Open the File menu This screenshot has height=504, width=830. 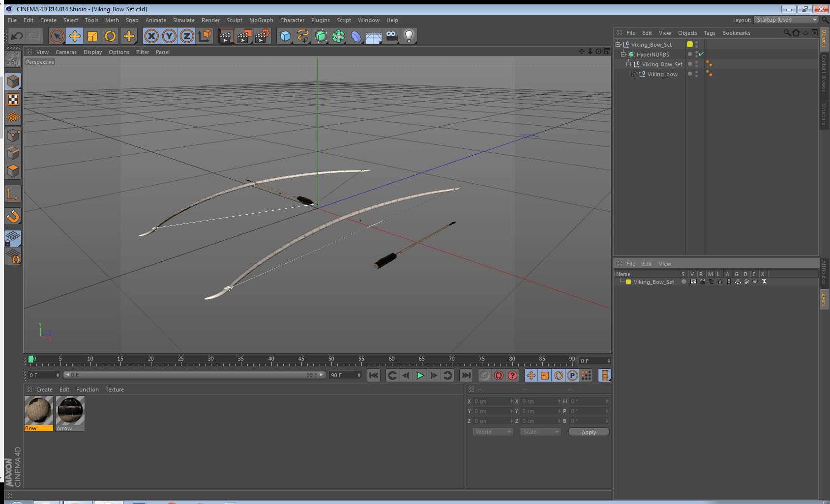coord(12,20)
